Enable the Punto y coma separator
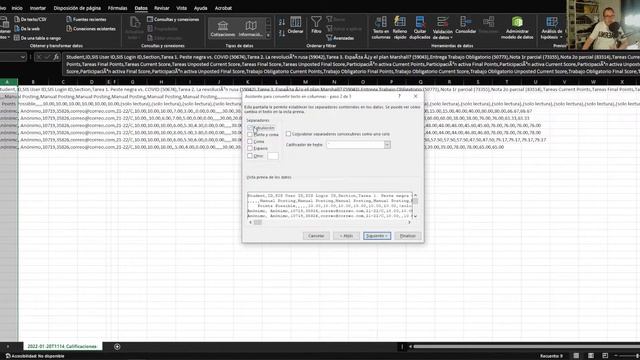Screen dimensions: 640x360 (250, 135)
